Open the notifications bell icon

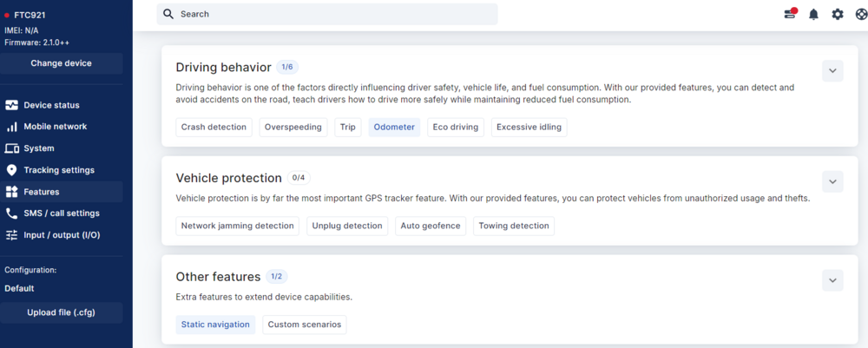813,14
